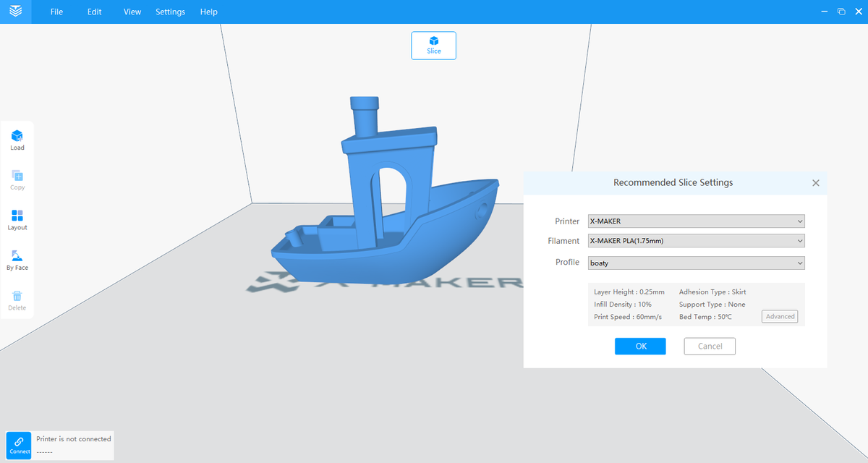This screenshot has width=868, height=463.
Task: Open the Connect printer panel
Action: point(18,446)
